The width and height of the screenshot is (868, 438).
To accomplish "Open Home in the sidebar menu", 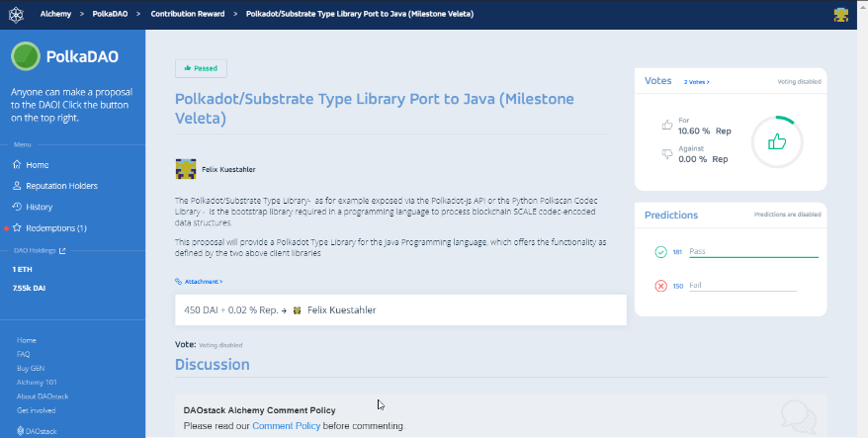I will pyautogui.click(x=37, y=165).
